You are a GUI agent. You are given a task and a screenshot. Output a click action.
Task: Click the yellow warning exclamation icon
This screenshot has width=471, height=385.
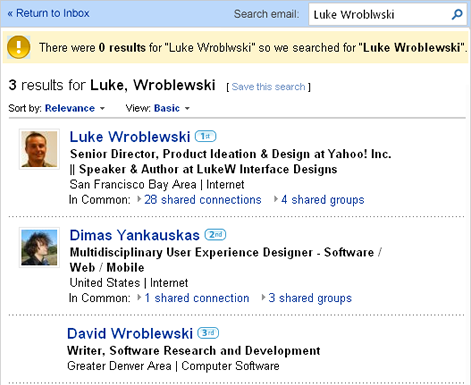coord(19,47)
